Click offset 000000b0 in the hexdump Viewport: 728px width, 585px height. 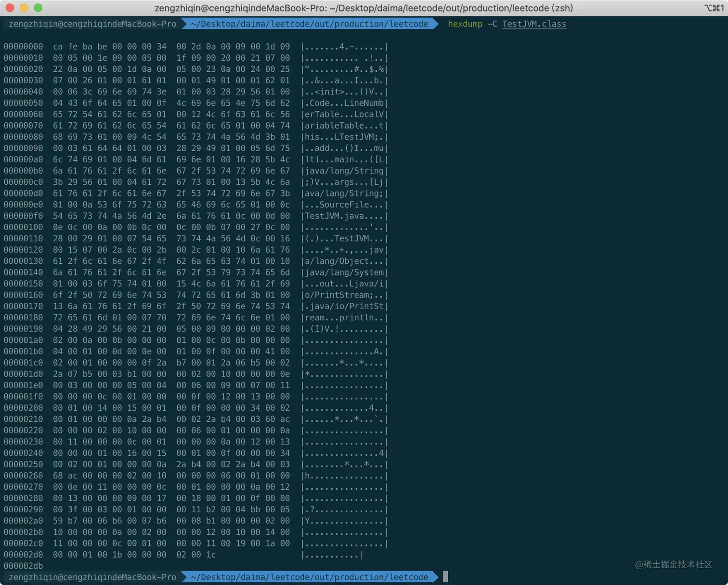[x=23, y=170]
